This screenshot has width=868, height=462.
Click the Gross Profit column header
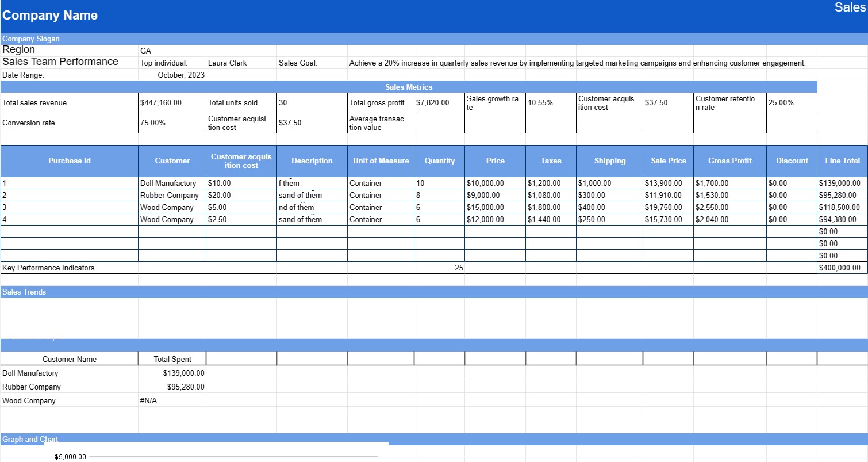[729, 161]
